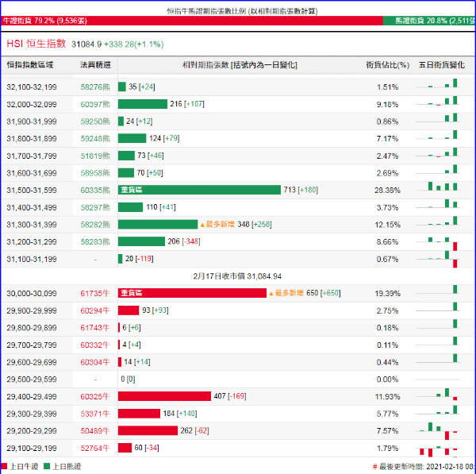Click the 街貨佔比(%) column header

point(387,65)
